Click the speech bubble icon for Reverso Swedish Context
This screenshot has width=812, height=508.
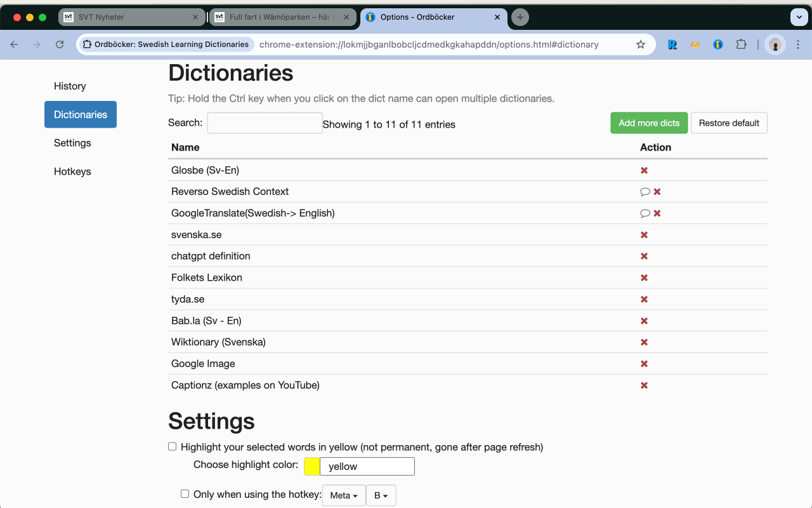point(645,192)
